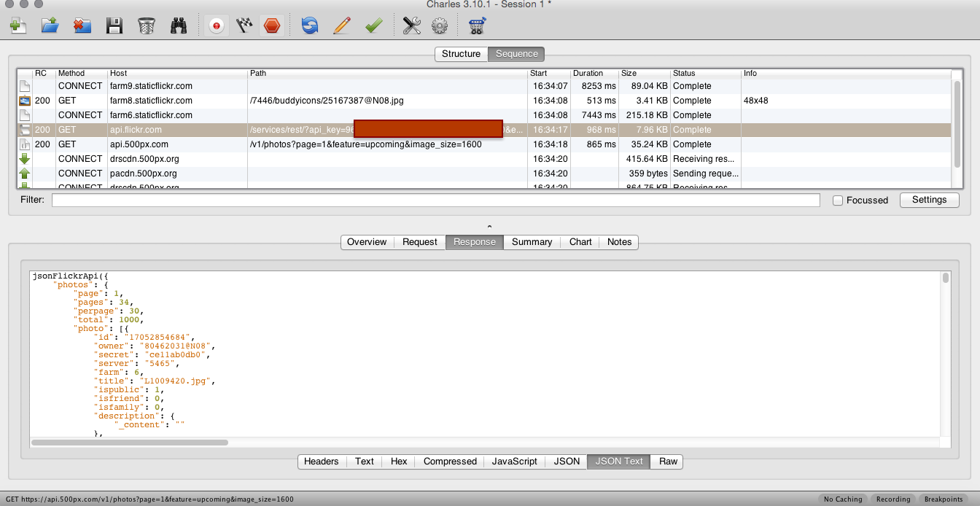The image size is (980, 506).
Task: Click the image icon of the buddyicons row
Action: (25, 101)
